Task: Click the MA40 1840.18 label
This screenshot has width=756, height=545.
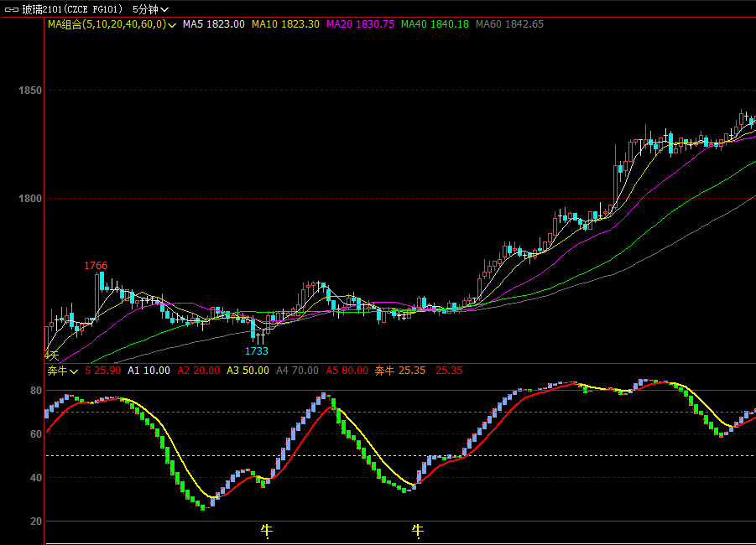Action: coord(435,24)
